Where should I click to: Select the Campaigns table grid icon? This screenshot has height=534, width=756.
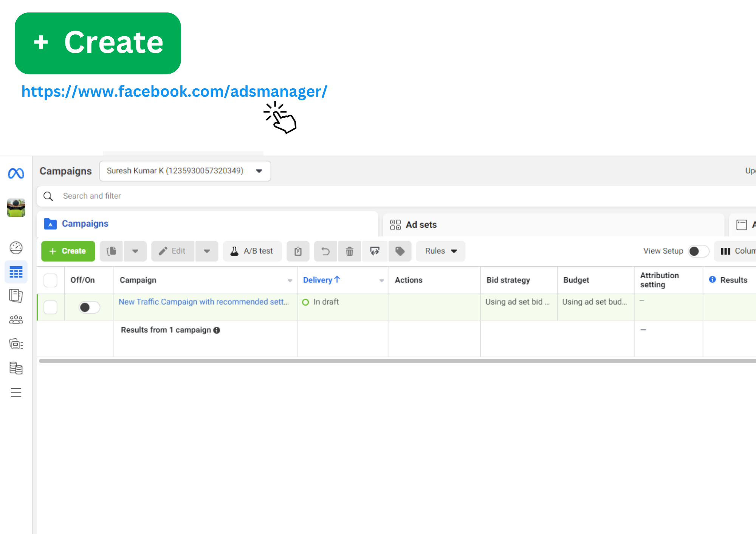tap(16, 272)
